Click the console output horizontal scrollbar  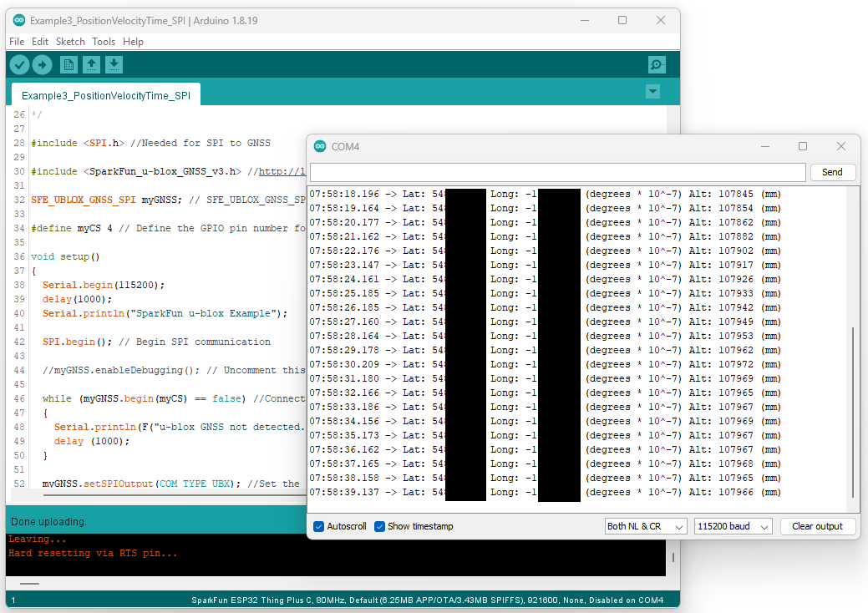[x=29, y=583]
